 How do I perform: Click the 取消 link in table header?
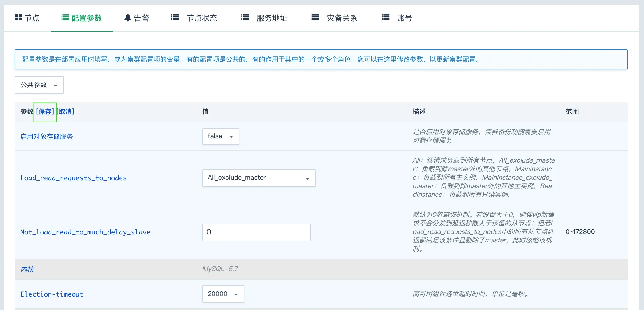point(66,112)
